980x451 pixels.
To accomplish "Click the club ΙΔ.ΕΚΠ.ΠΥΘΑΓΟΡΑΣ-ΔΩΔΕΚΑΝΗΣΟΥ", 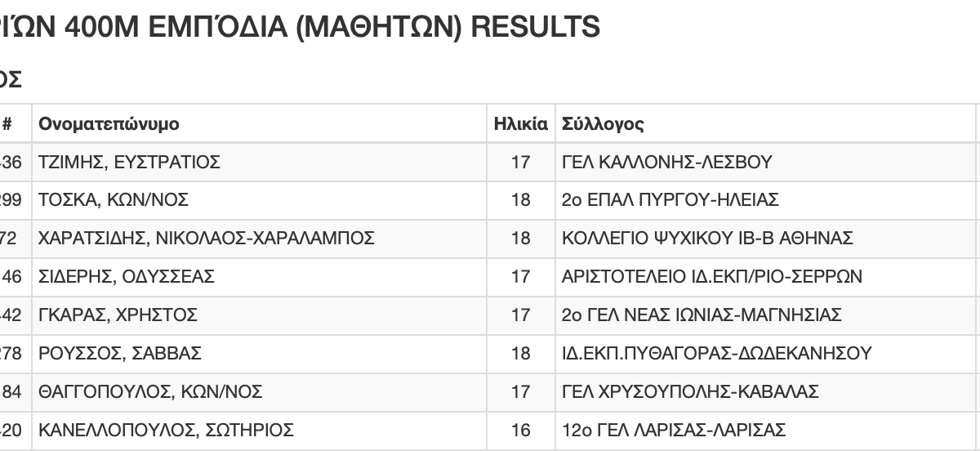I will click(717, 354).
